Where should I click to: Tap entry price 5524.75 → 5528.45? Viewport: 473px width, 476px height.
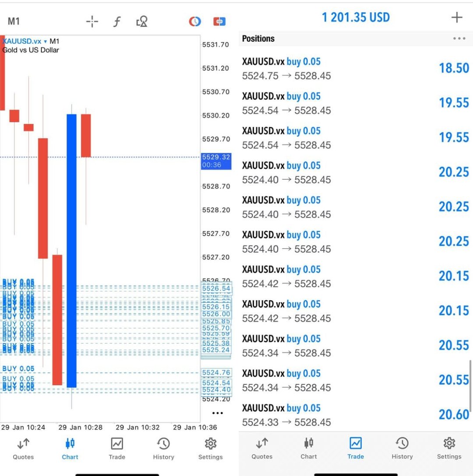[286, 76]
